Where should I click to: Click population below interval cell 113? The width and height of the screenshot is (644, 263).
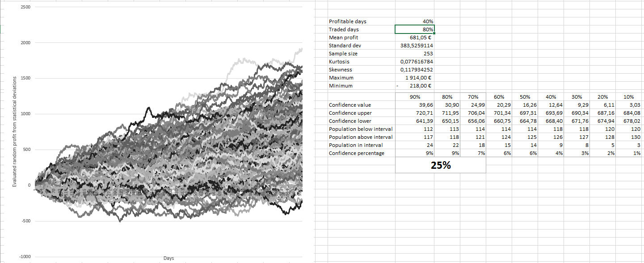click(x=447, y=129)
